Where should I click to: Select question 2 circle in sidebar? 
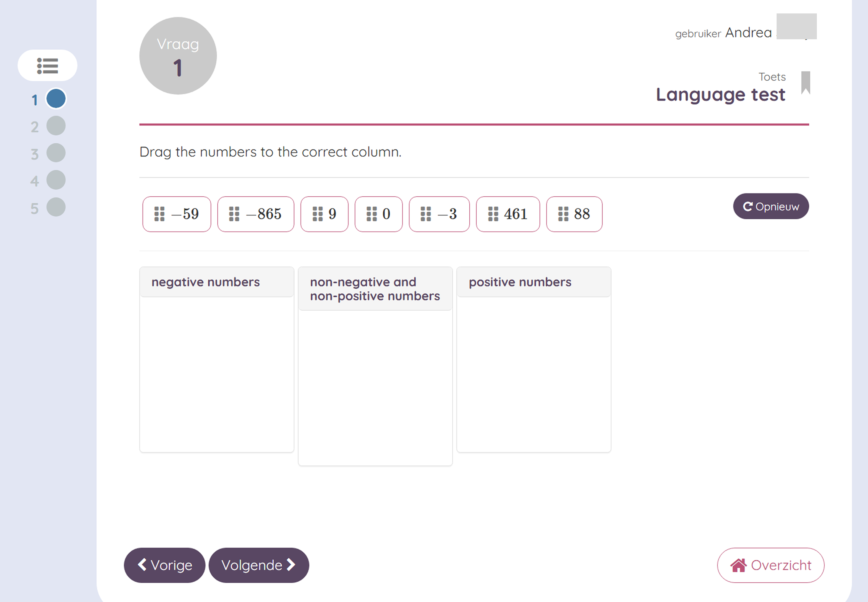[x=56, y=126]
